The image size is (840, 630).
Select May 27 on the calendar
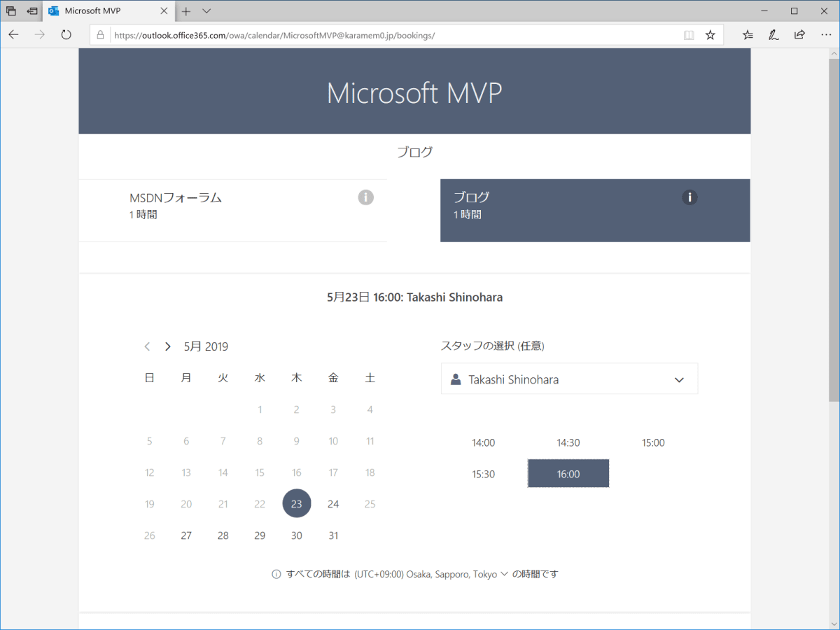(186, 535)
